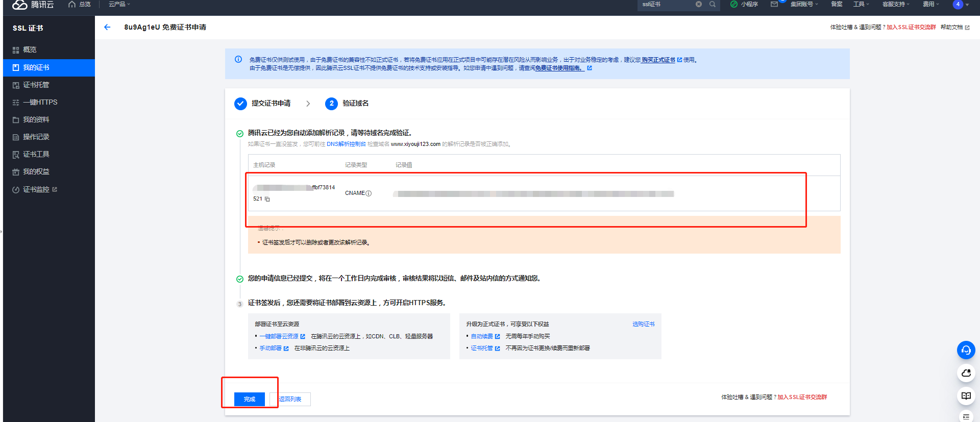Expand the 集团账号 menu

(x=804, y=4)
